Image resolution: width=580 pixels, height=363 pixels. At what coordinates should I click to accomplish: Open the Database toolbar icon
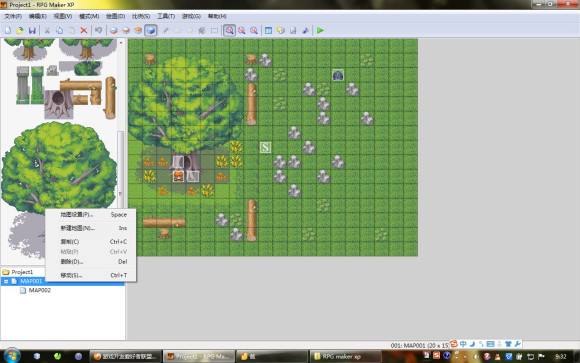click(x=269, y=30)
